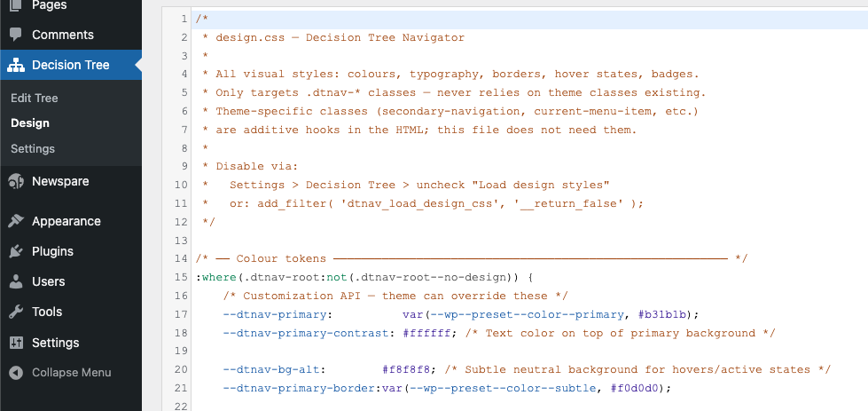Click the --dtnav-bg-alt property name

pos(271,369)
